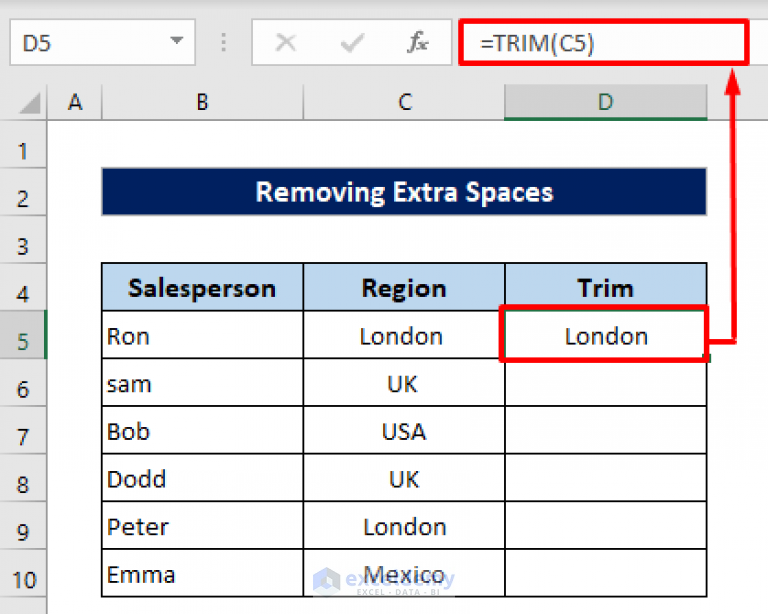Click the three-dot handle beside the Name Box
This screenshot has height=614, width=768.
[x=223, y=43]
